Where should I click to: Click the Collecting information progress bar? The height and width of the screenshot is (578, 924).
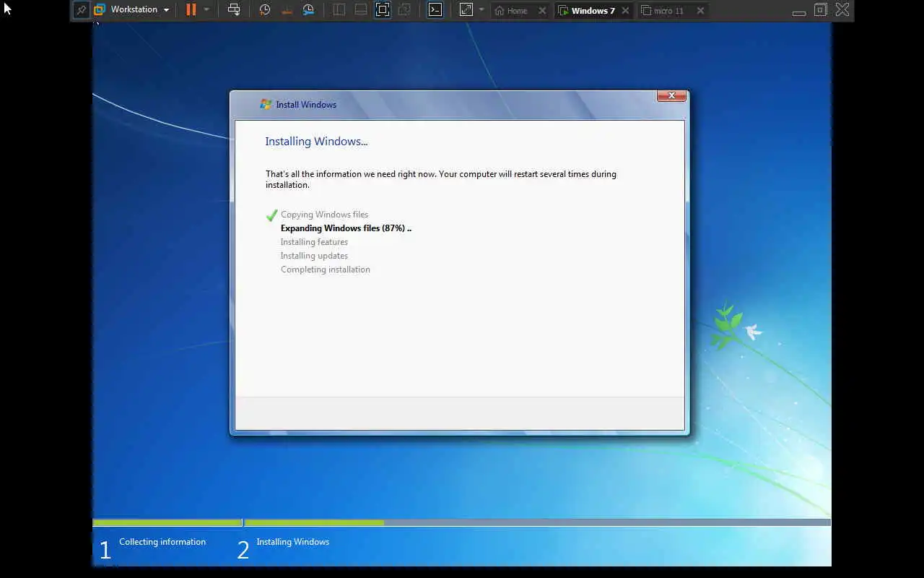click(167, 522)
